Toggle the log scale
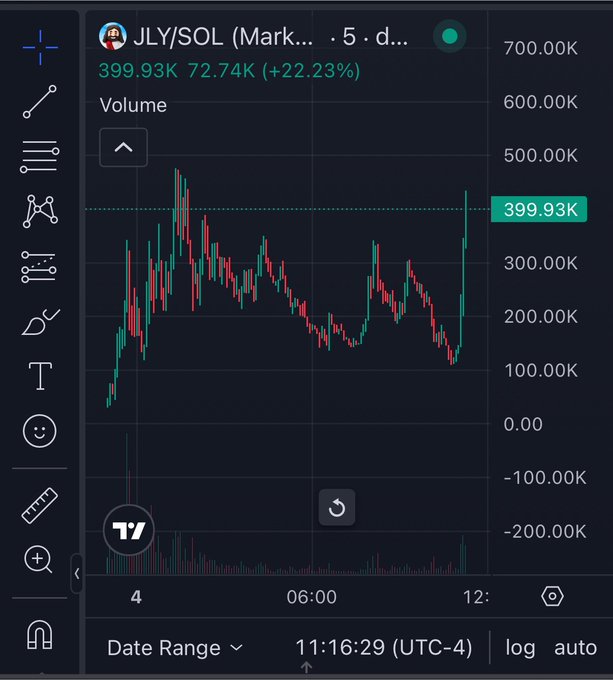 520,648
